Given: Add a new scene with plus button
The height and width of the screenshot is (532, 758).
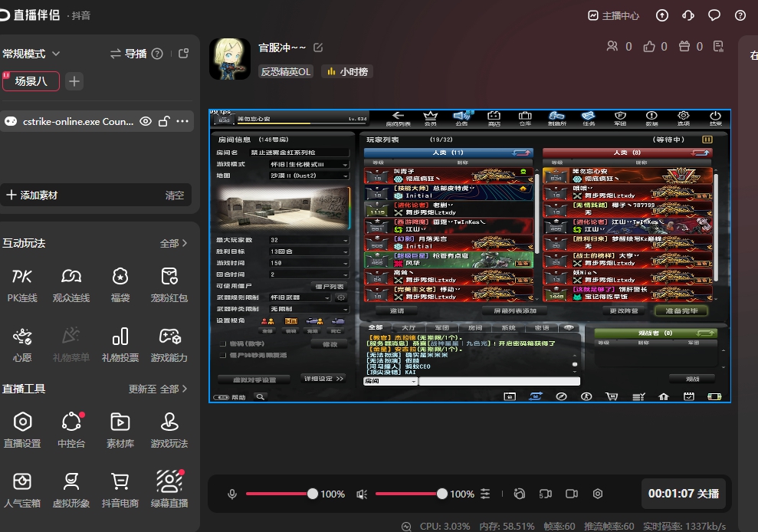Looking at the screenshot, I should [74, 81].
